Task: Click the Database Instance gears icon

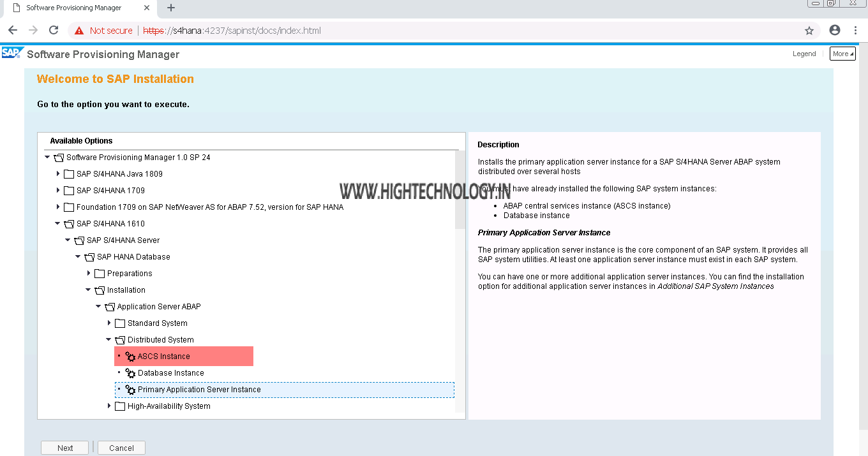Action: click(131, 373)
